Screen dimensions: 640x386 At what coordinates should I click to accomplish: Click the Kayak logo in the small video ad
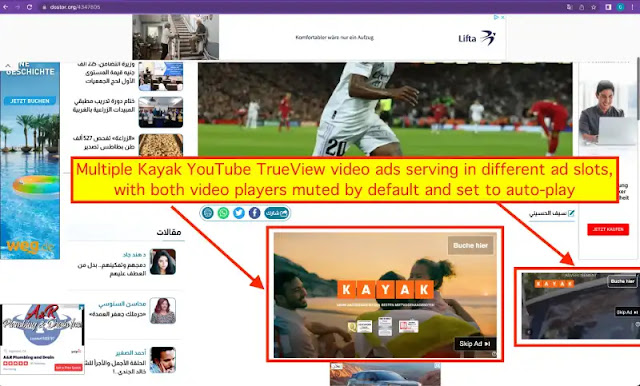point(554,284)
